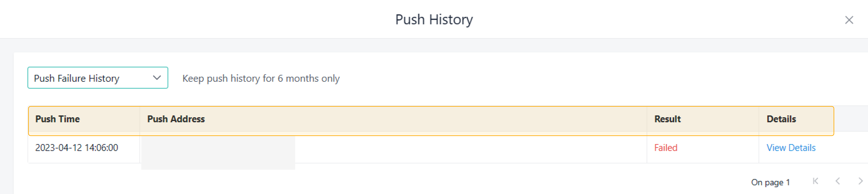Click the Details column header
This screenshot has width=868, height=194.
781,119
